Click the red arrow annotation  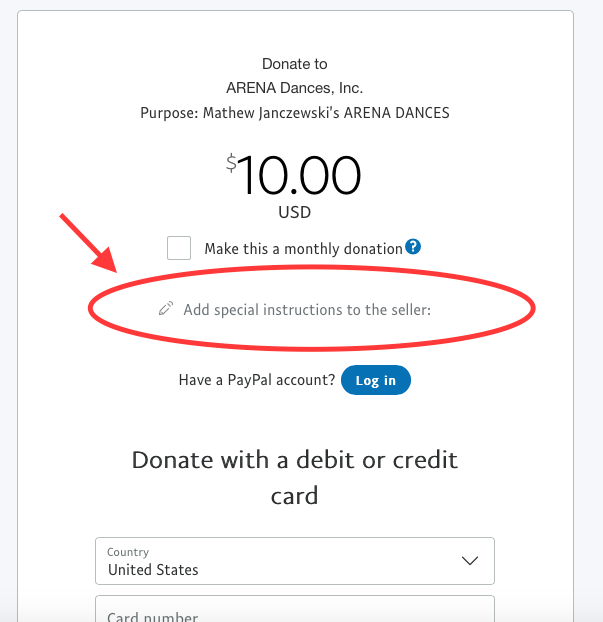[89, 243]
